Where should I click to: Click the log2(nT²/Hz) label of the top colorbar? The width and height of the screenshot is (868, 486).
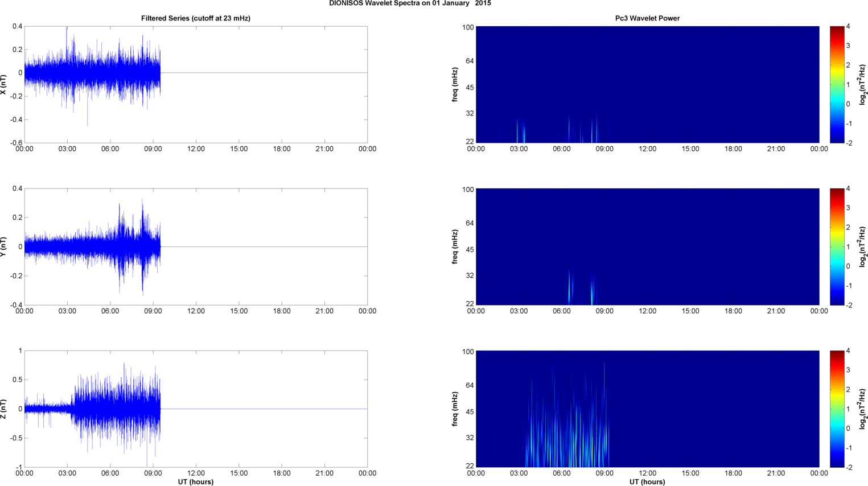[x=863, y=85]
